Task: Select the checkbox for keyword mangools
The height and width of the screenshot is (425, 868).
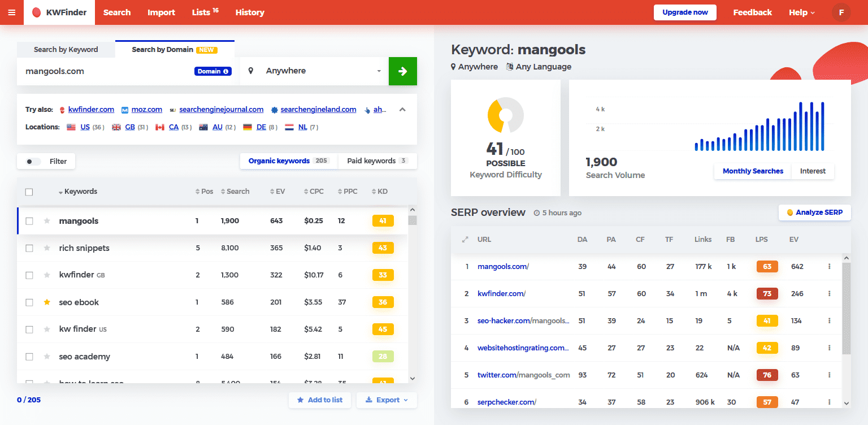Action: [29, 221]
